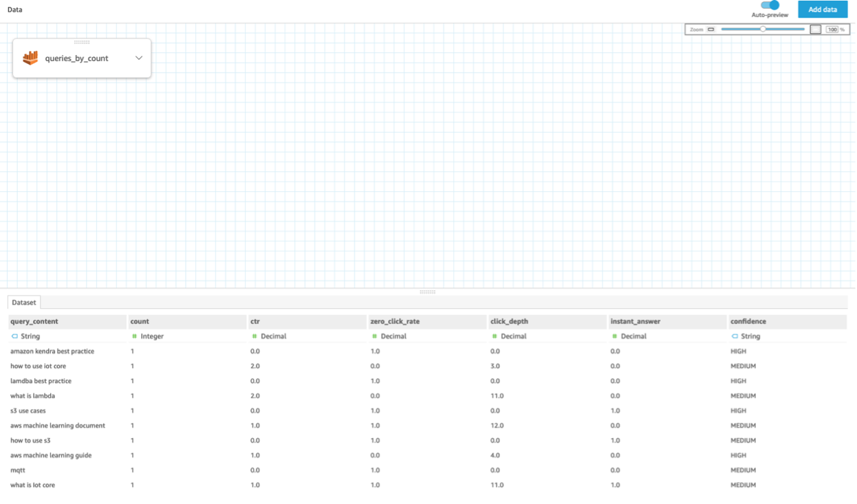The width and height of the screenshot is (857, 504).
Task: Change the ctr Decimal type icon
Action: click(x=254, y=336)
